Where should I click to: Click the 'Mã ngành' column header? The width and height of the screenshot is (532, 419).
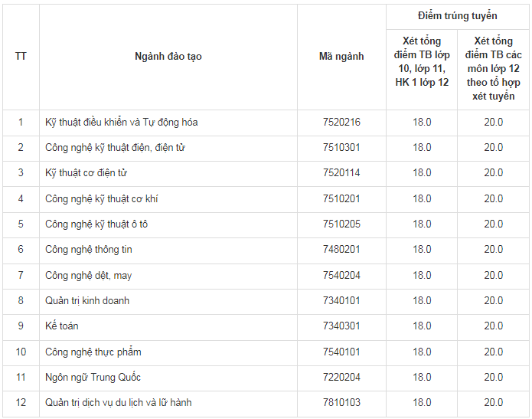pos(341,57)
